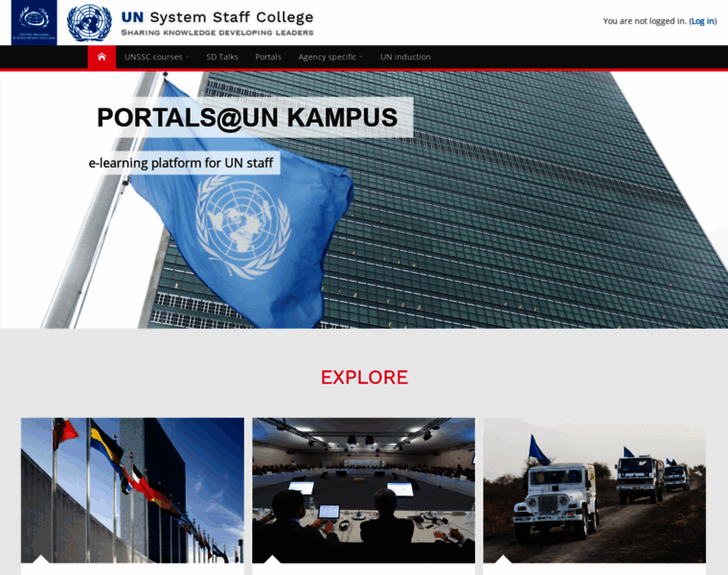
Task: Open the thumbnail showing national flags
Action: click(132, 490)
